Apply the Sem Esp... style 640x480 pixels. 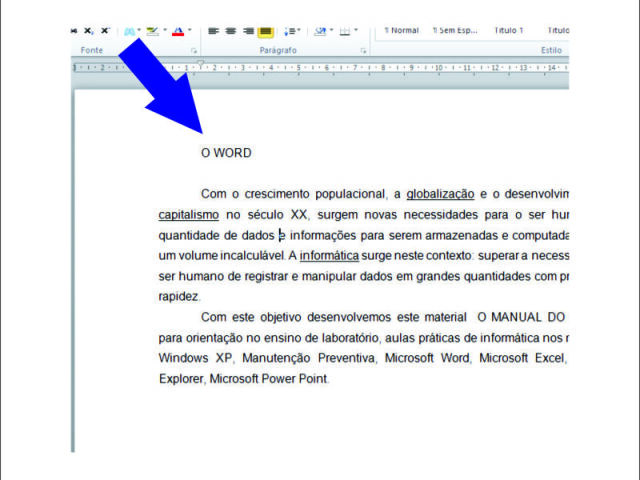pyautogui.click(x=455, y=31)
